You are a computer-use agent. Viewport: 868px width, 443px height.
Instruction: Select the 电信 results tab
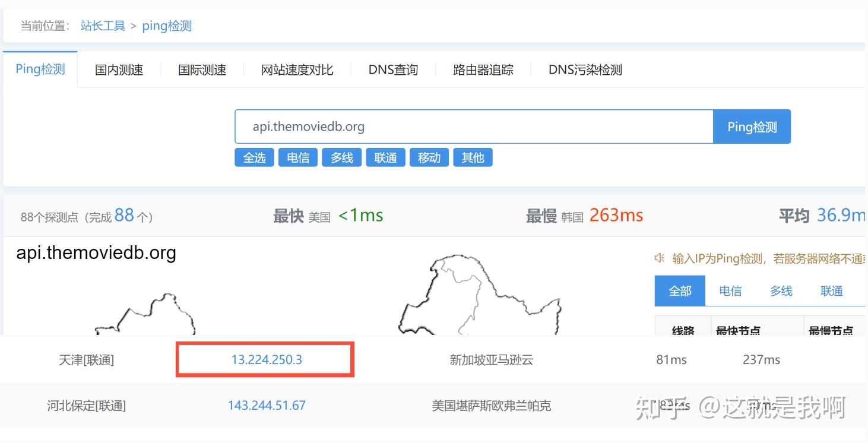(x=730, y=290)
